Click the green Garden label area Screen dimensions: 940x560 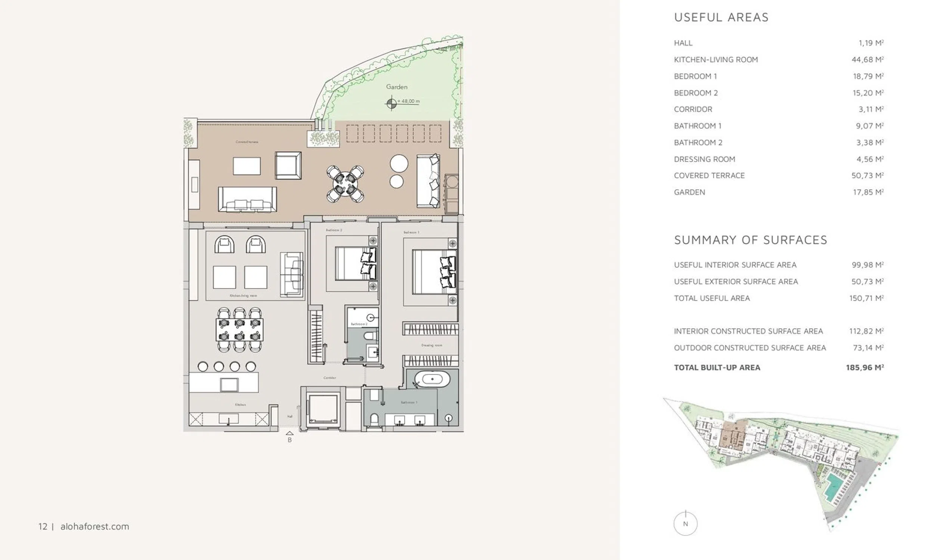396,87
